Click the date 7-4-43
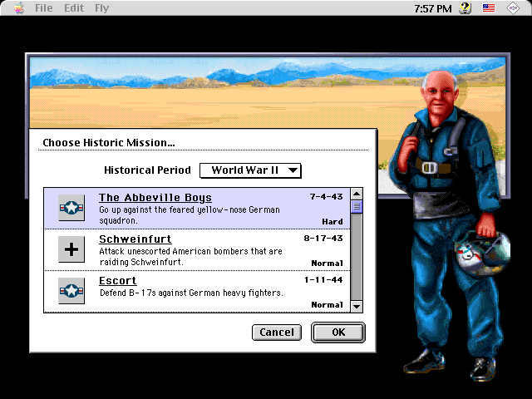 pos(326,197)
